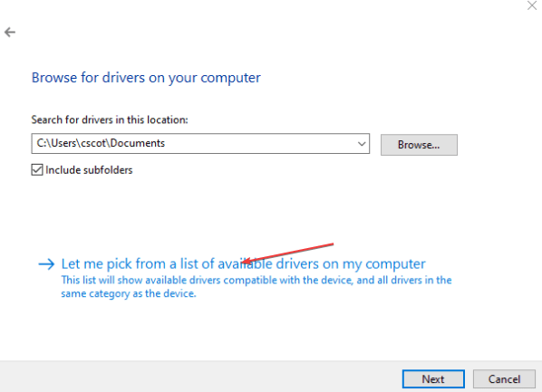The width and height of the screenshot is (542, 392).
Task: Proceed with the Next button
Action: (x=433, y=379)
